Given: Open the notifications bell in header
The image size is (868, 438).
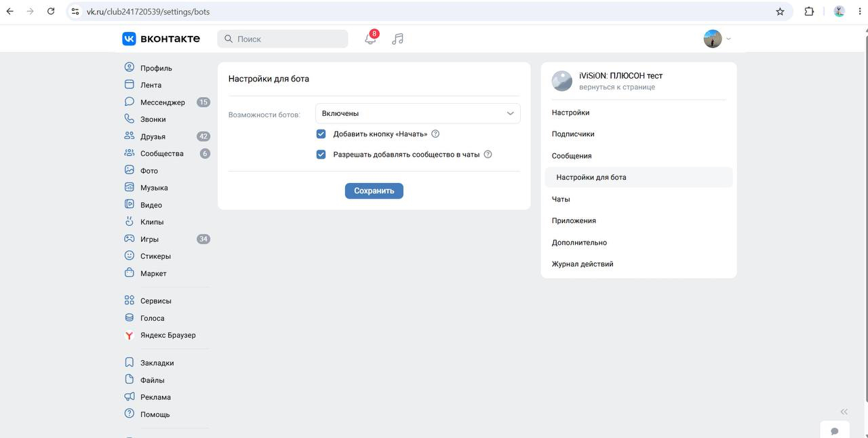Looking at the screenshot, I should click(370, 39).
